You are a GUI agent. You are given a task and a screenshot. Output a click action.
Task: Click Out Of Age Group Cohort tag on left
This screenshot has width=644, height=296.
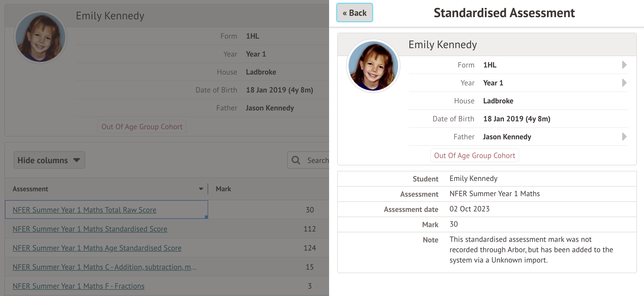coord(142,127)
